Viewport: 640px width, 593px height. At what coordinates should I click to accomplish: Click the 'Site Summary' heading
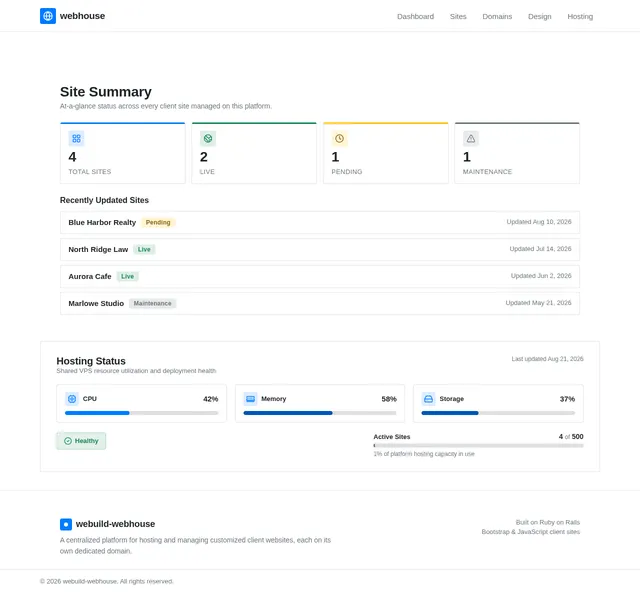pos(106,92)
